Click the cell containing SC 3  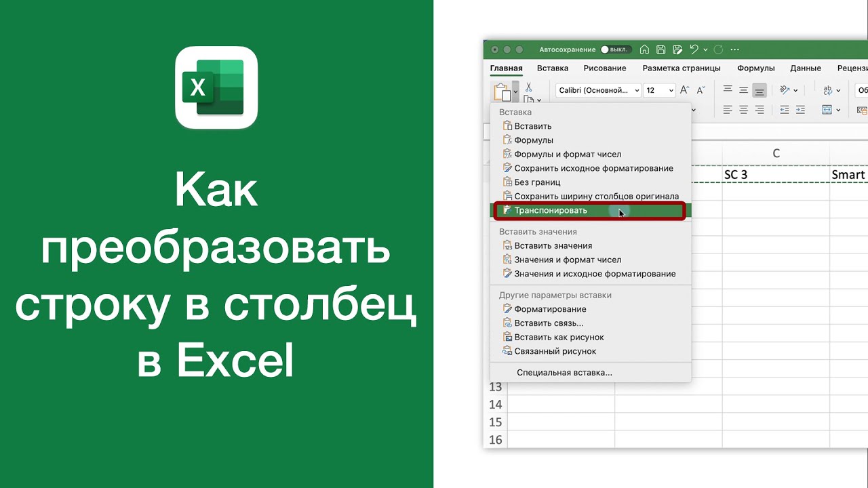776,175
